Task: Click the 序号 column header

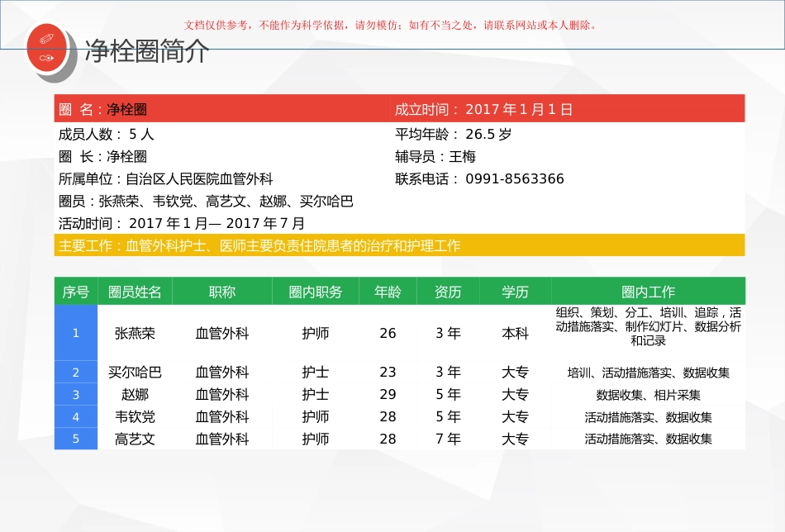Action: click(x=75, y=292)
